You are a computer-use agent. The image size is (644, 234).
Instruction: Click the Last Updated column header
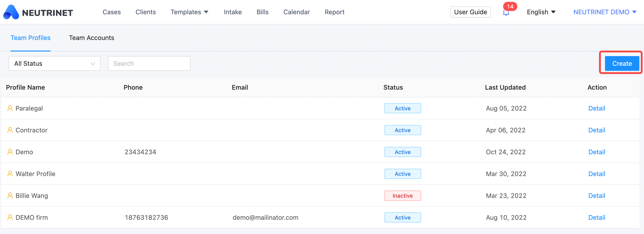pos(505,87)
